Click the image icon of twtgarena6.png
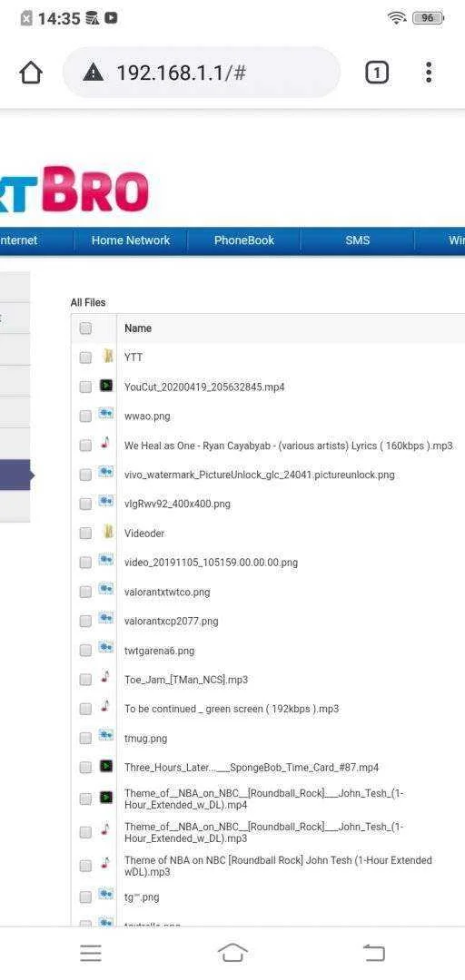Viewport: 465px width, 980px height. pyautogui.click(x=105, y=648)
